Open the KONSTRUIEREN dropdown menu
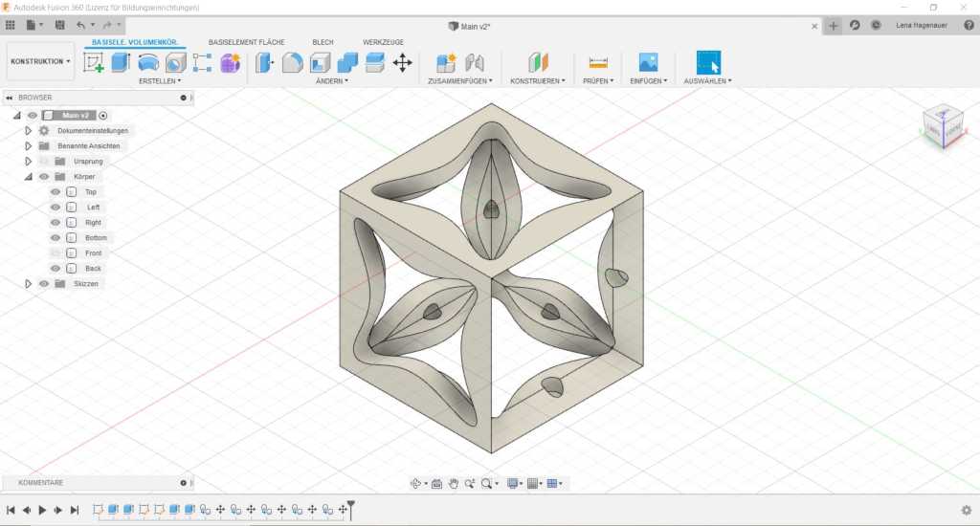The width and height of the screenshot is (980, 526). pyautogui.click(x=538, y=81)
